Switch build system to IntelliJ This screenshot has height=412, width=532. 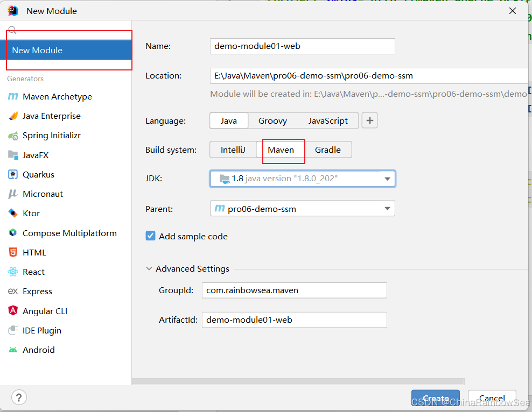[233, 150]
